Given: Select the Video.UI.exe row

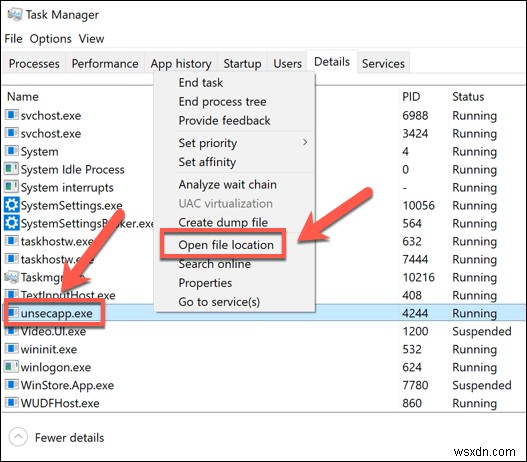Looking at the screenshot, I should point(264,331).
